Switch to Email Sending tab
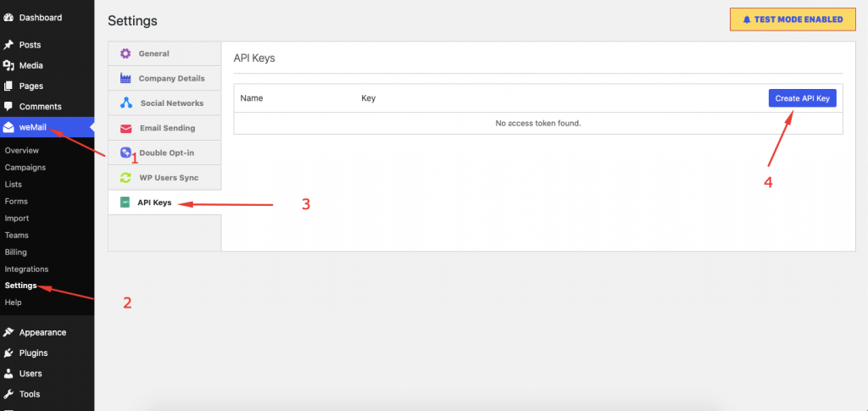This screenshot has height=411, width=868. click(x=164, y=128)
